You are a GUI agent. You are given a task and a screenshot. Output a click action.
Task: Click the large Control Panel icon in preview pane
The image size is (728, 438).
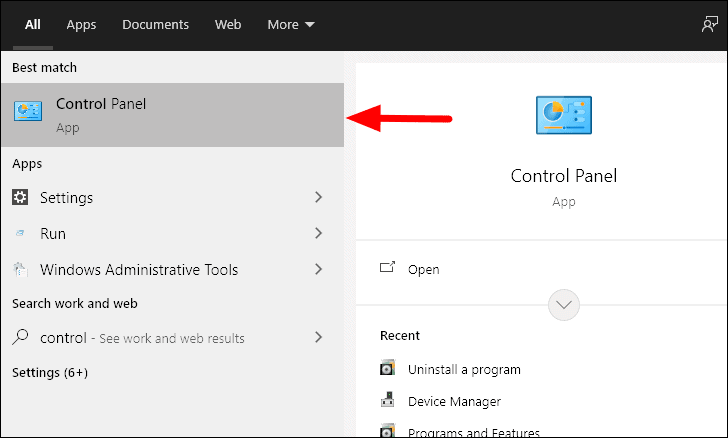coord(564,115)
